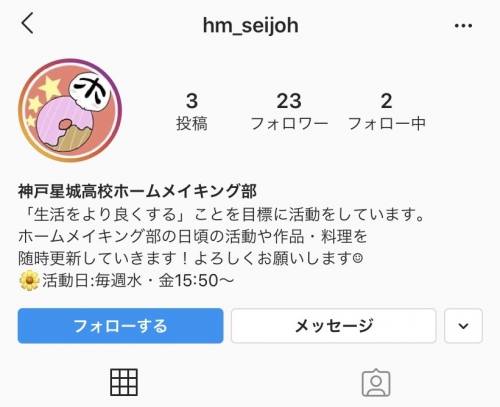
Task: Tap the back arrow icon
Action: click(27, 23)
